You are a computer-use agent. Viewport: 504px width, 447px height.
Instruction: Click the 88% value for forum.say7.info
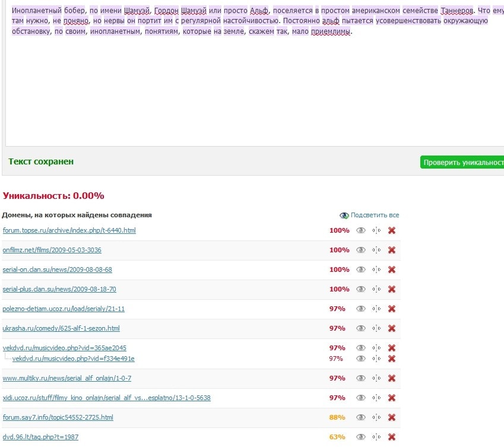coord(337,417)
